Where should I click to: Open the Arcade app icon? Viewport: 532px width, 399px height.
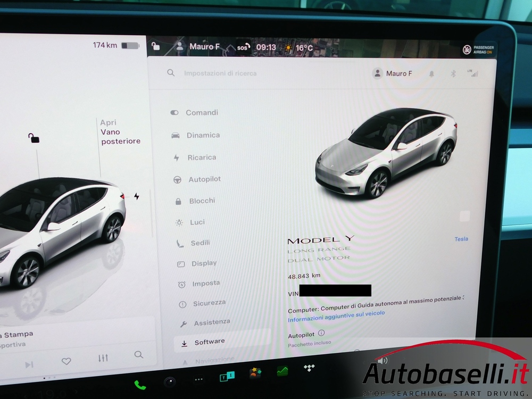click(255, 373)
